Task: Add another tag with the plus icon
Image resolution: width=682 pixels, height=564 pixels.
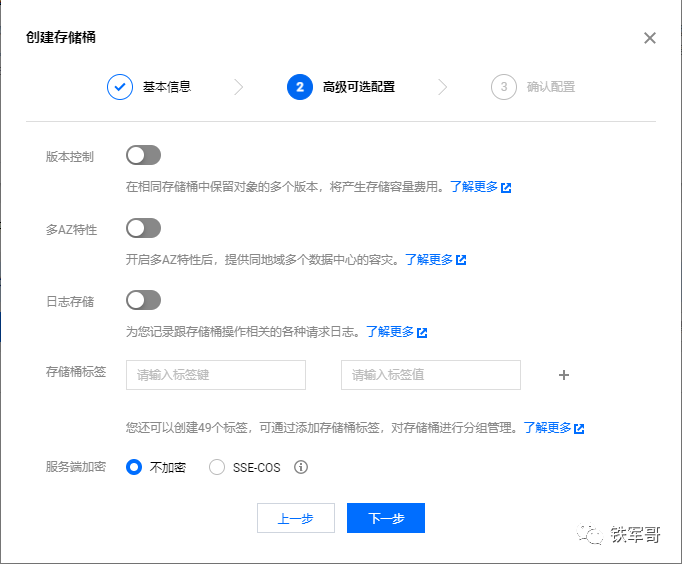Action: pos(564,375)
